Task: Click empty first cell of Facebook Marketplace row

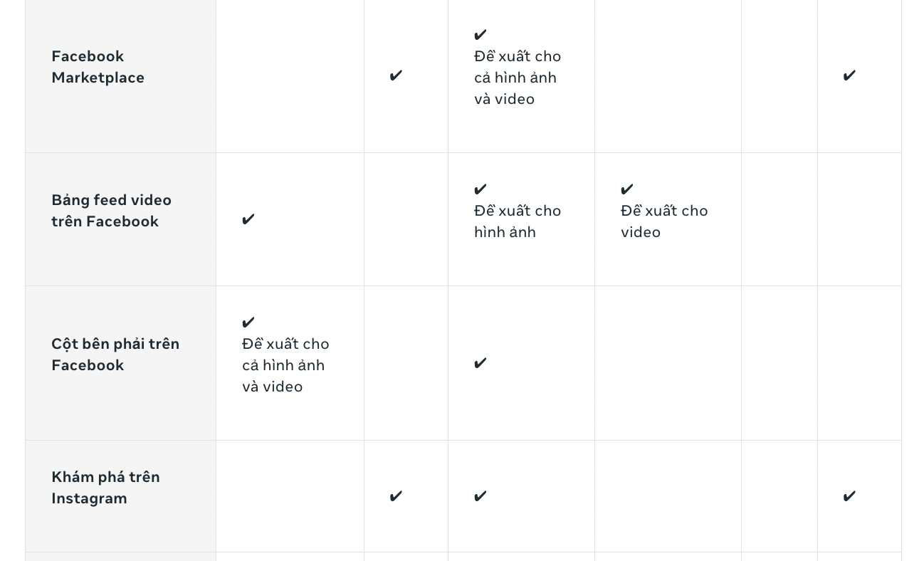Action: [290, 75]
